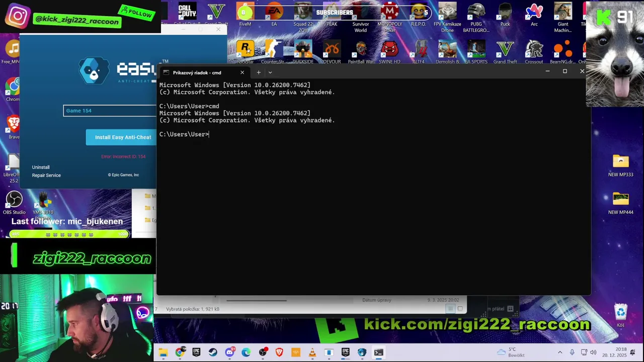Open the weather widget showing 5°C
The height and width of the screenshot is (362, 644).
[x=511, y=352]
